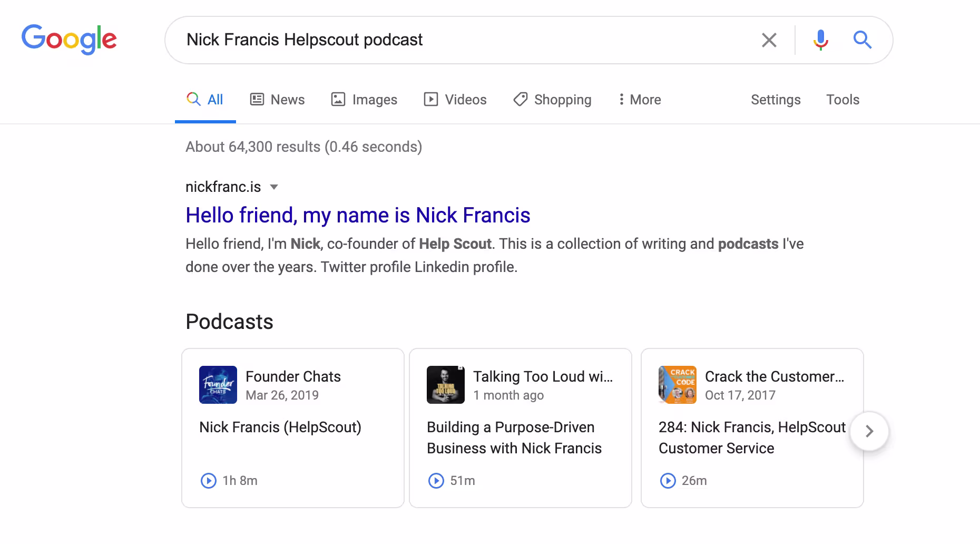Open the Talking Too Loud podcast artwork
This screenshot has height=544, width=980.
(x=446, y=385)
